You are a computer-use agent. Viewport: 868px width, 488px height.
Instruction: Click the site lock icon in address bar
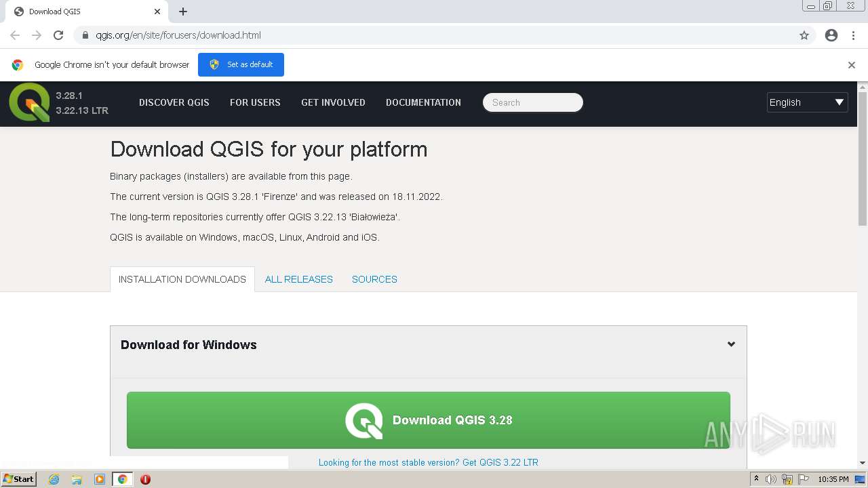point(85,35)
